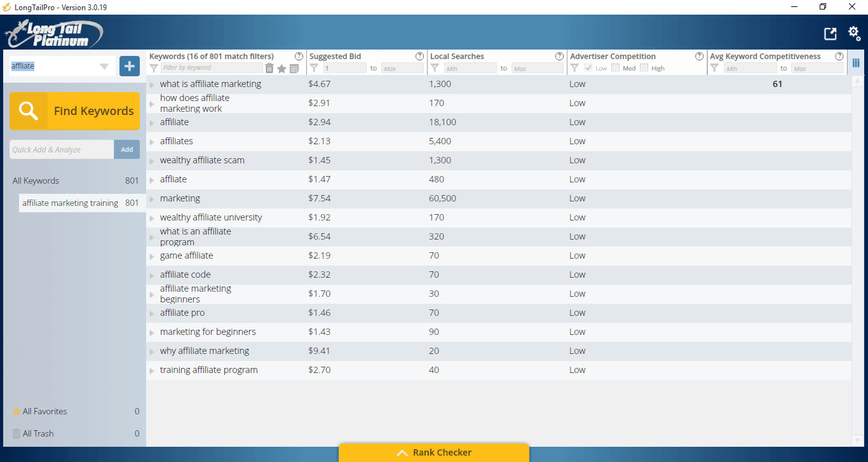This screenshot has height=462, width=868.
Task: Expand row 'game affiliate'
Action: [152, 256]
